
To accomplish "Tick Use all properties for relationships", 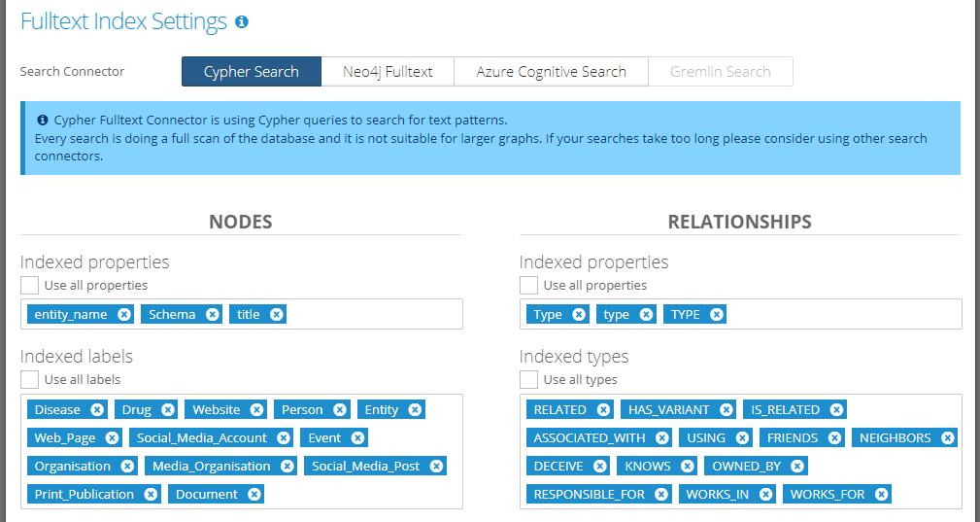I will tap(529, 285).
